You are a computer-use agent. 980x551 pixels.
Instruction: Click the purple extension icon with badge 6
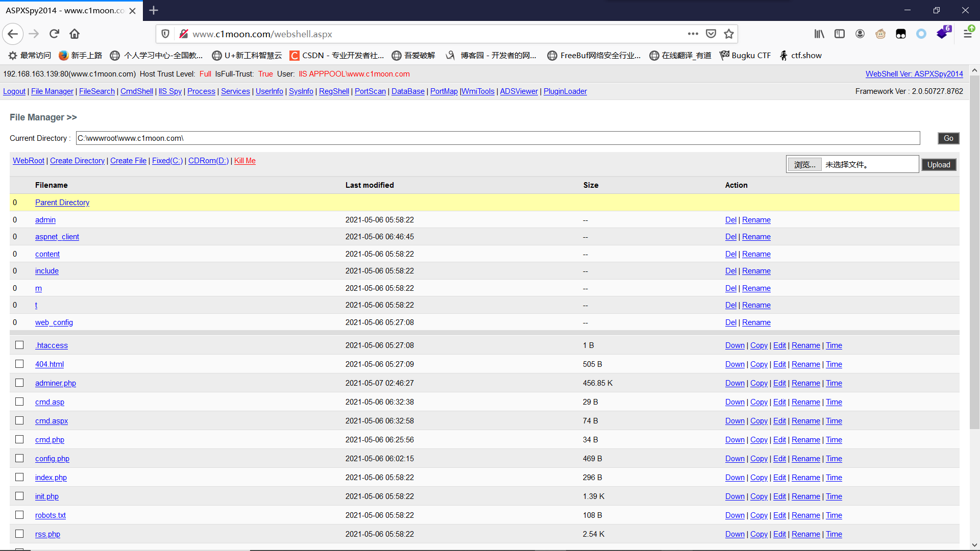point(943,33)
